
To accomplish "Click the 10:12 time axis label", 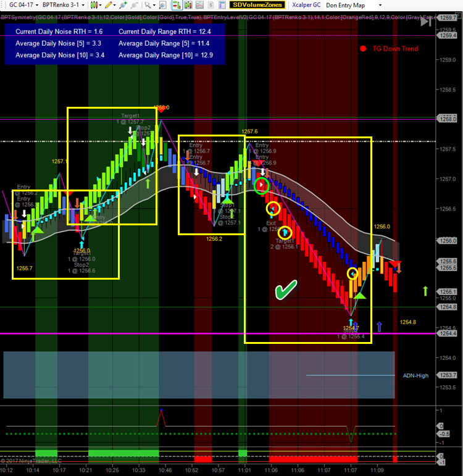I will [x=6, y=470].
